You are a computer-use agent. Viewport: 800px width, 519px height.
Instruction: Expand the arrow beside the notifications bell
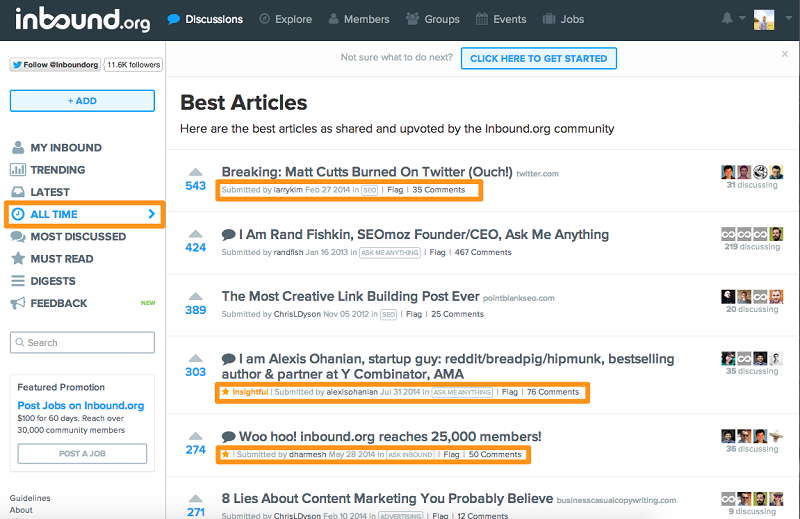point(742,18)
